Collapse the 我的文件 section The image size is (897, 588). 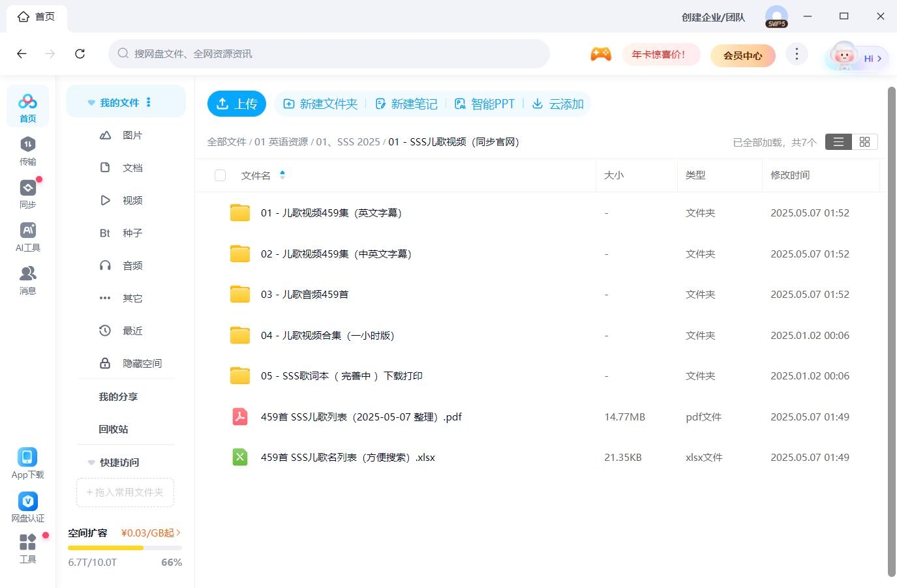tap(91, 102)
